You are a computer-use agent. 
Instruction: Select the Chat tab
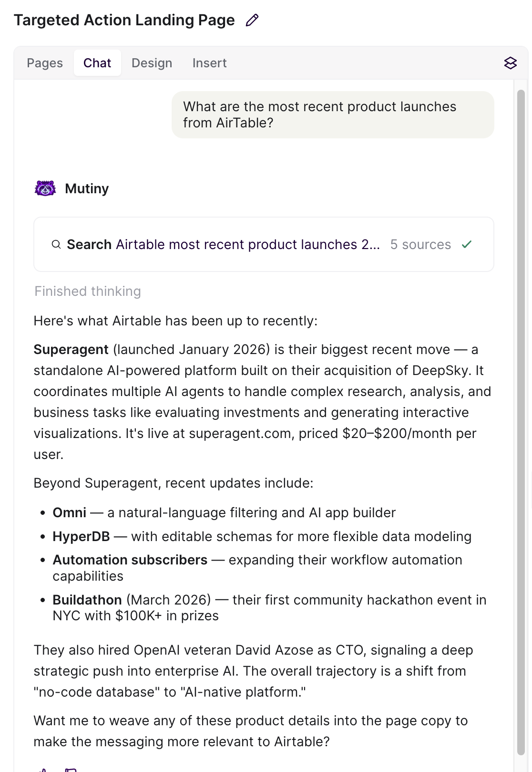coord(97,63)
